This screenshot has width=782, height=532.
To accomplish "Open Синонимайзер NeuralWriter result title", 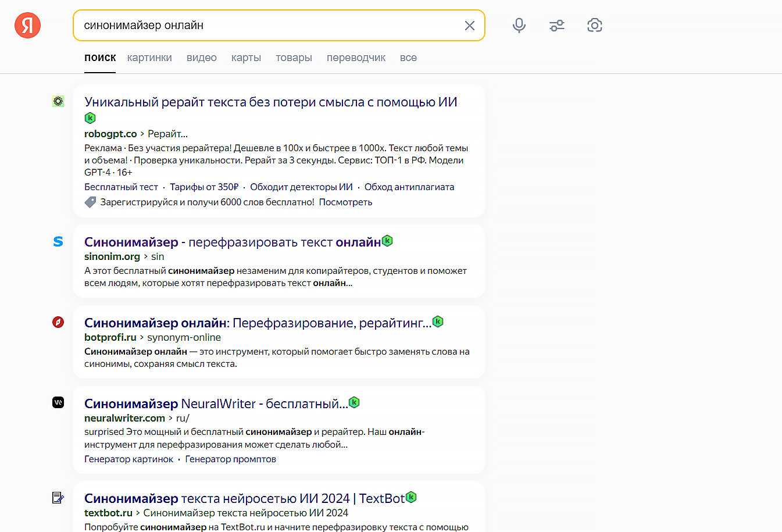I will [216, 404].
